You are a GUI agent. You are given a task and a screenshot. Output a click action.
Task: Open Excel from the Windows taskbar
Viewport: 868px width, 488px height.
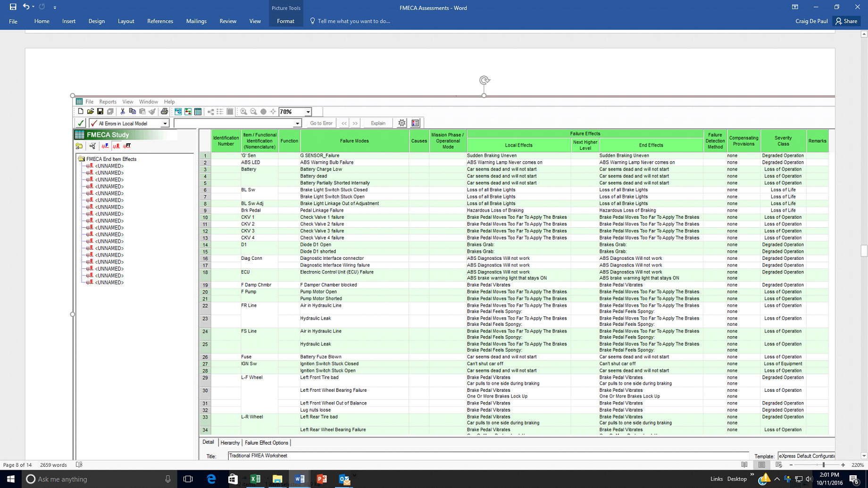(255, 479)
